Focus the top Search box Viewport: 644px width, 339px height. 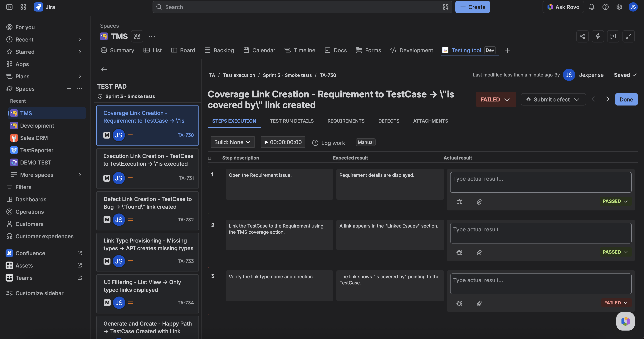pos(302,7)
